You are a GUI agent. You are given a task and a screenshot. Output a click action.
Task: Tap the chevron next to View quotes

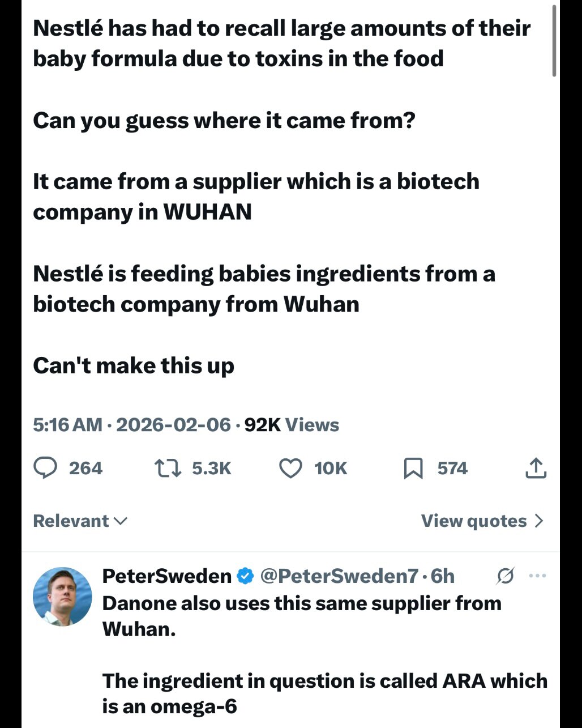(x=539, y=521)
